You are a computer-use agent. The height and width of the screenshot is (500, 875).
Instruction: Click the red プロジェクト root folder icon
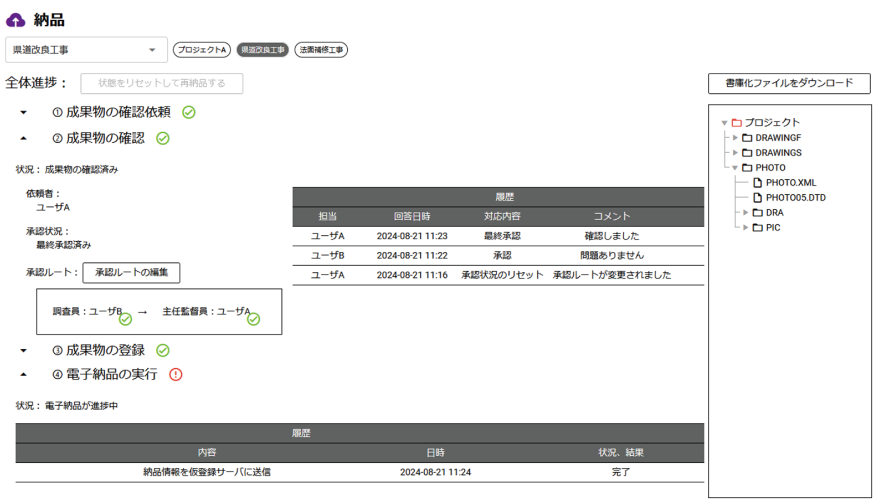(x=736, y=123)
